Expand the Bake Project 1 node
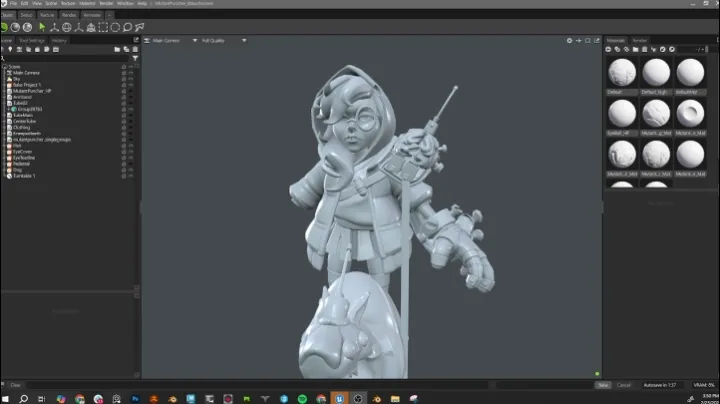This screenshot has height=404, width=720. pyautogui.click(x=4, y=85)
